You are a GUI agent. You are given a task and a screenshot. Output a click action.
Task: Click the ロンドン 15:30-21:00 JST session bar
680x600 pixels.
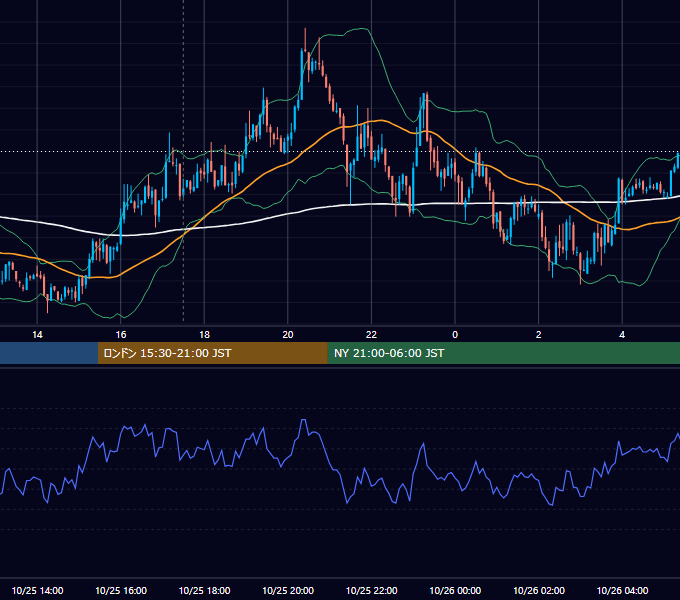(x=212, y=353)
